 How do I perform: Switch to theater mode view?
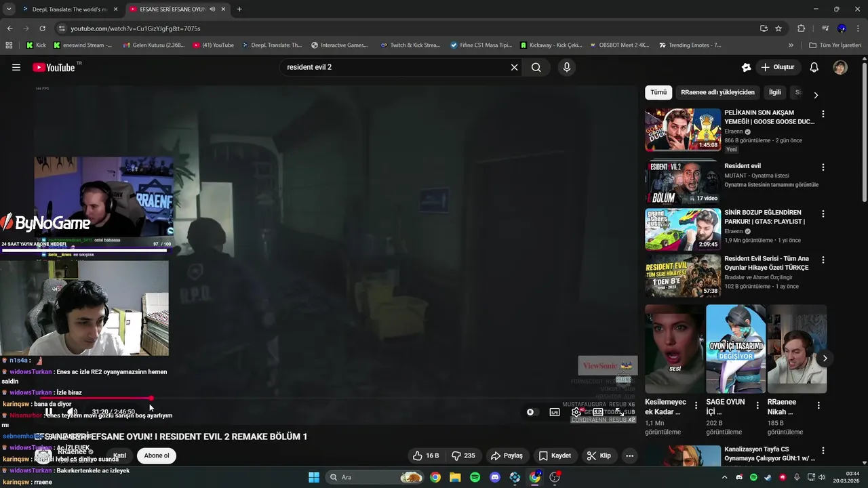(598, 411)
